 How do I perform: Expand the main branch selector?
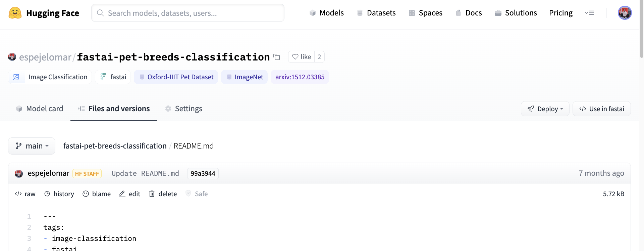click(32, 146)
